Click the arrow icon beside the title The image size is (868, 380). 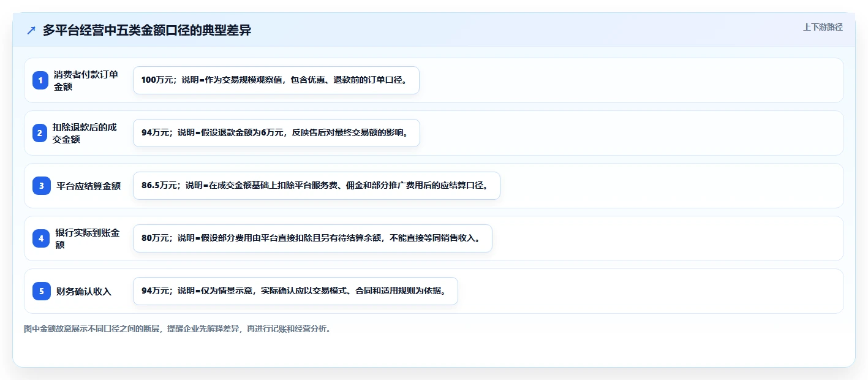pos(31,31)
